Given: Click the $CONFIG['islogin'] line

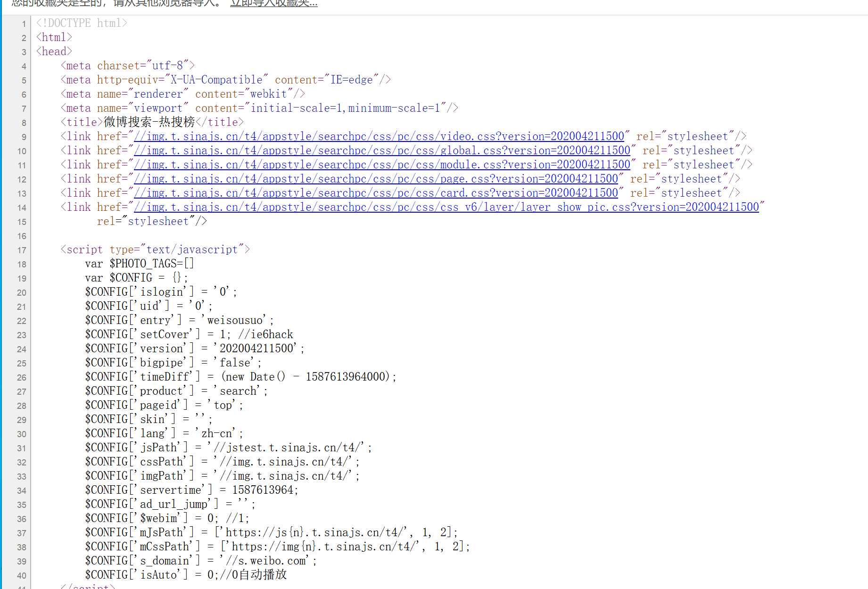Looking at the screenshot, I should pyautogui.click(x=161, y=292).
